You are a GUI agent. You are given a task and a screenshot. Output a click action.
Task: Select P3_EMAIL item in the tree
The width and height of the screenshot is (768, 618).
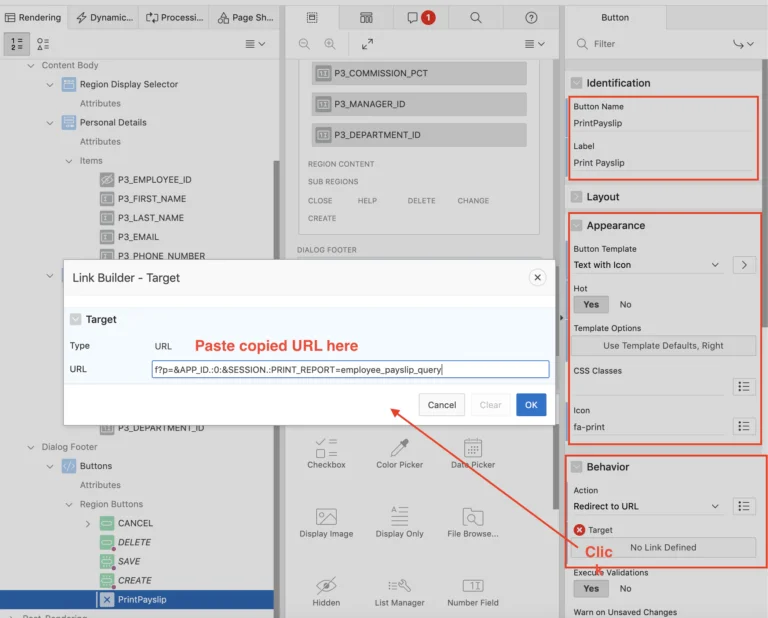click(138, 237)
